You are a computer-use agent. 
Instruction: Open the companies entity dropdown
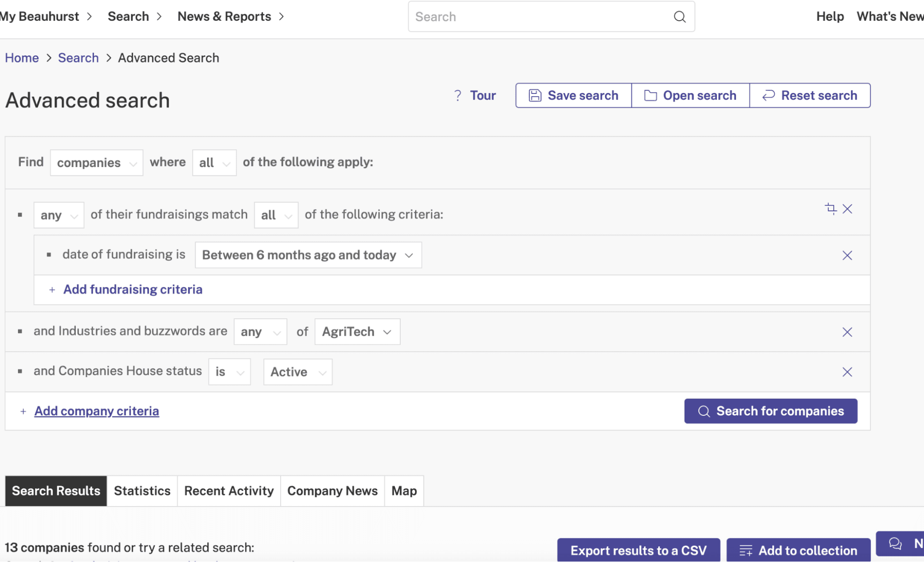97,163
